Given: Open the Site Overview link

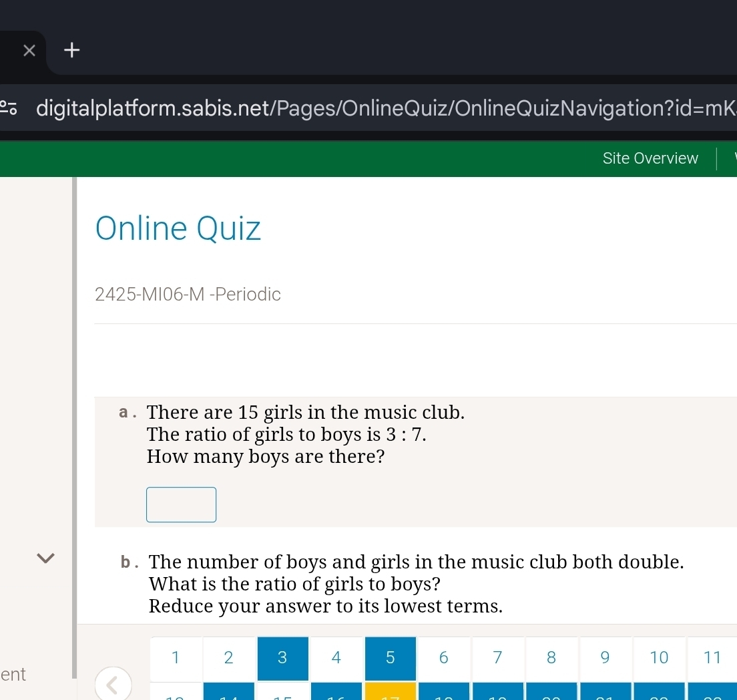Looking at the screenshot, I should click(650, 158).
